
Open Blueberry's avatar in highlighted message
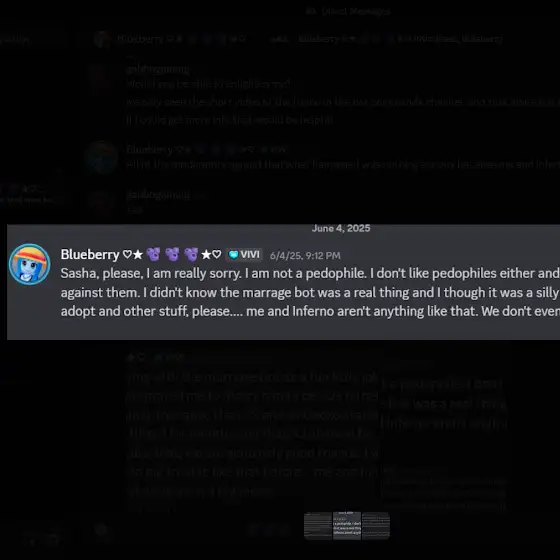pyautogui.click(x=29, y=264)
